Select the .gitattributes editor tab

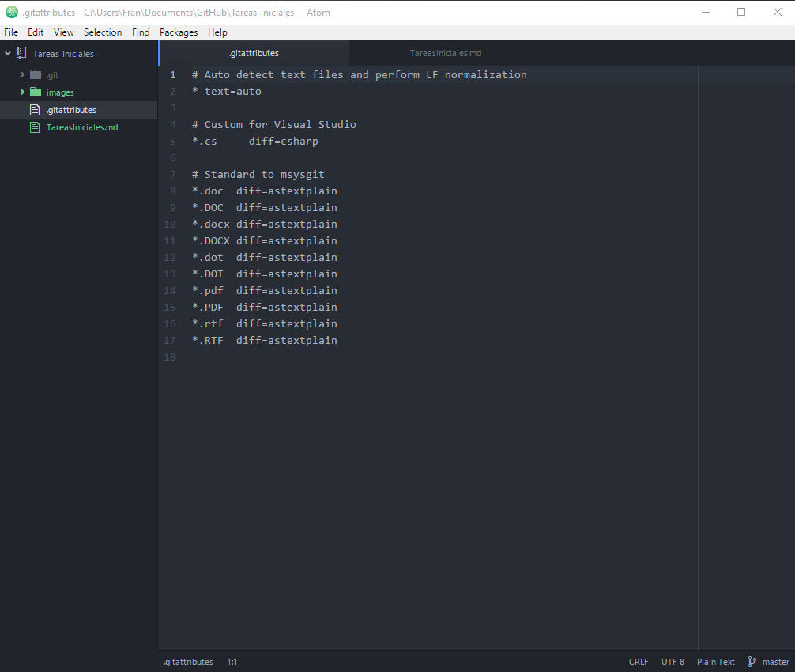[x=254, y=53]
